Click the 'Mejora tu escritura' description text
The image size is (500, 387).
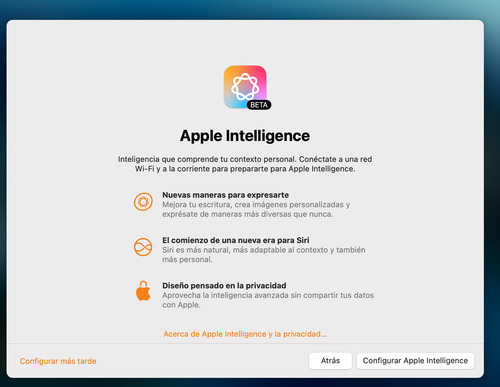coord(256,209)
